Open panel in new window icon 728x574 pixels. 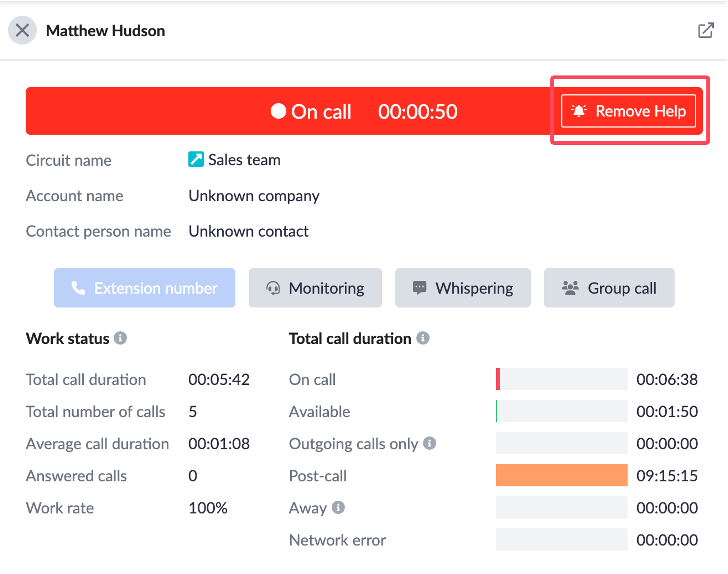tap(705, 31)
